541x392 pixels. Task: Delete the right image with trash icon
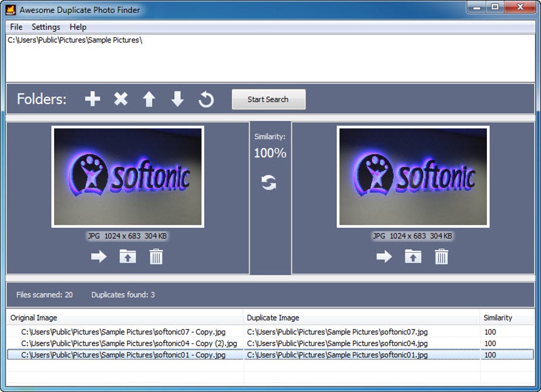(x=441, y=256)
